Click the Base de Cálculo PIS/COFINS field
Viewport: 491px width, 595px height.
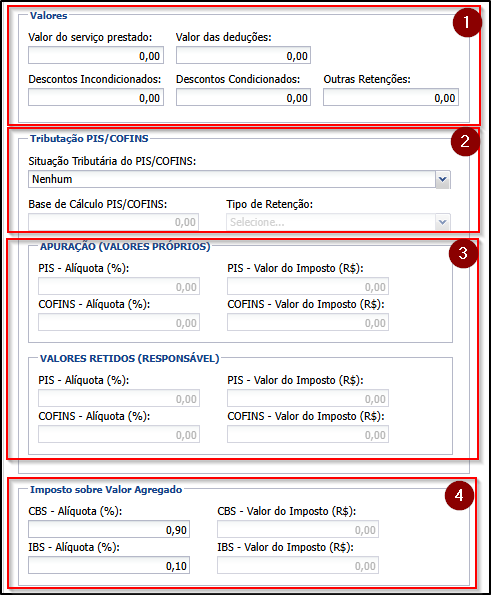(x=113, y=222)
